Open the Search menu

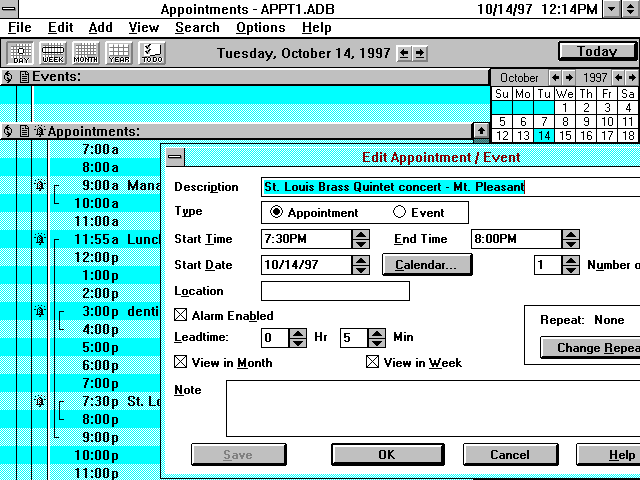(197, 27)
